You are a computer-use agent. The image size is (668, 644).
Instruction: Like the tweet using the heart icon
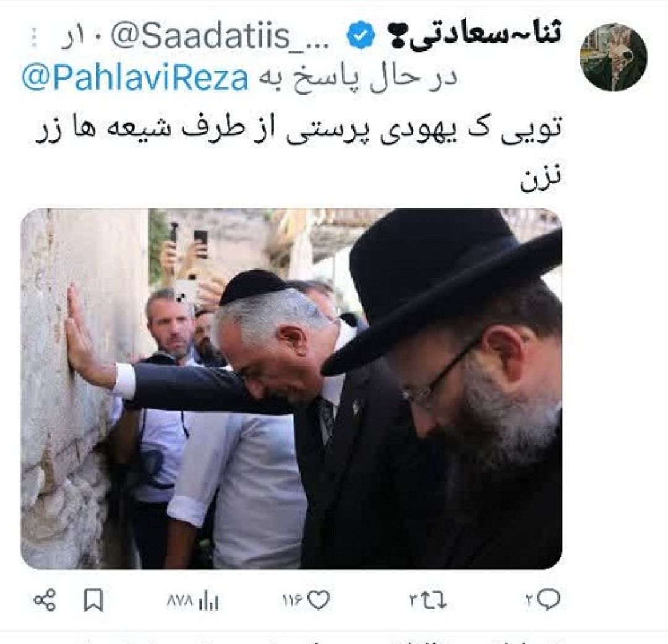[319, 601]
